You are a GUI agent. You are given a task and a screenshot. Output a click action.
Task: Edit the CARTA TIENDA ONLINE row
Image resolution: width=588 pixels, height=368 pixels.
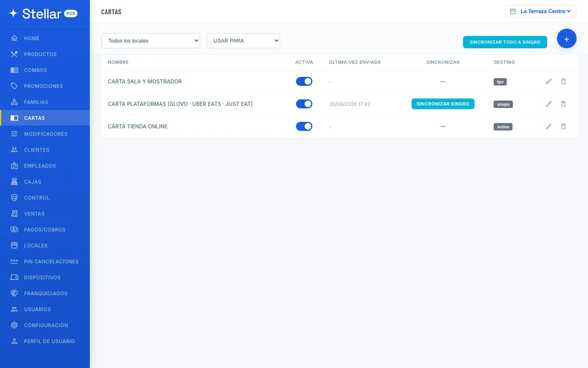(548, 126)
